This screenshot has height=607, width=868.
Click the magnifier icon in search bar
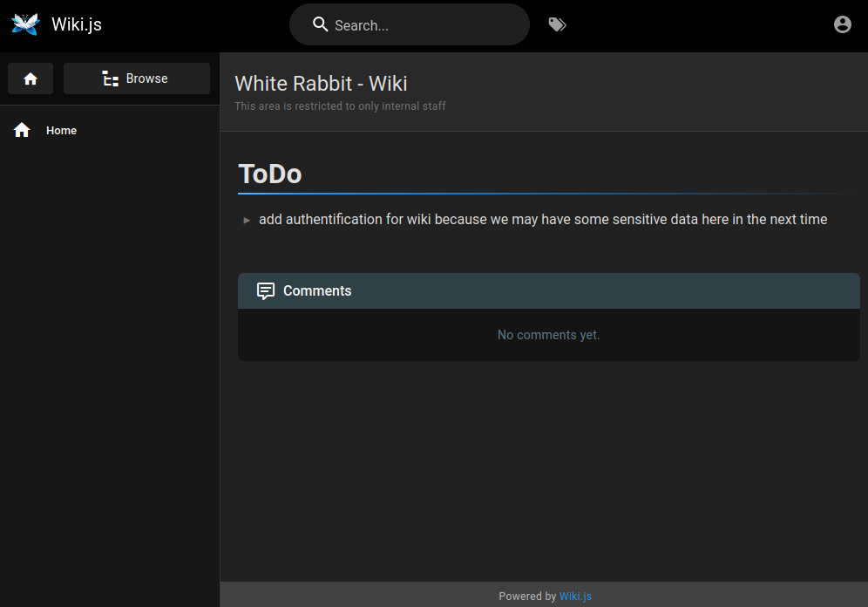pyautogui.click(x=321, y=24)
